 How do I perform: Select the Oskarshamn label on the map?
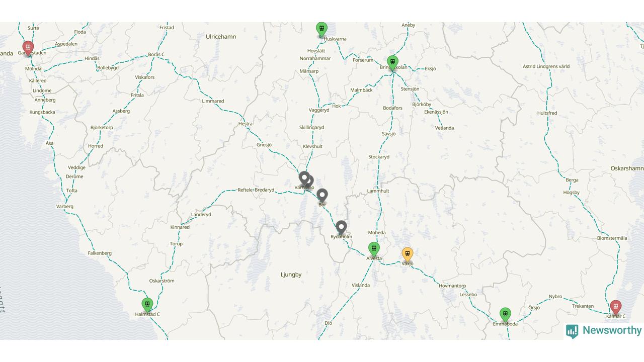[627, 168]
